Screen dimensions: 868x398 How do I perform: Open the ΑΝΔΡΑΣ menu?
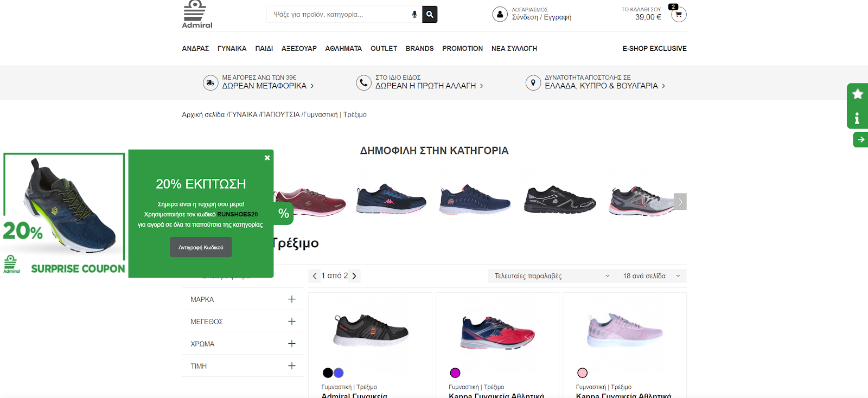195,48
